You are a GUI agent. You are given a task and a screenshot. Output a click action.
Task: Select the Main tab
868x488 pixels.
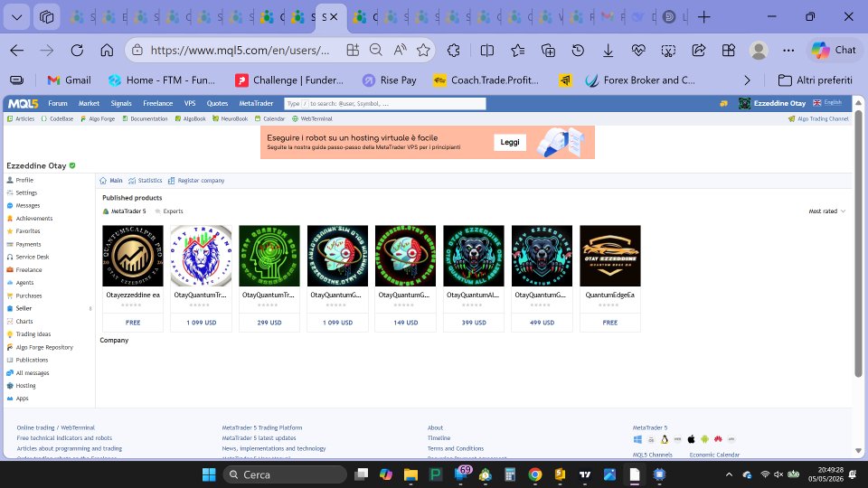click(111, 181)
